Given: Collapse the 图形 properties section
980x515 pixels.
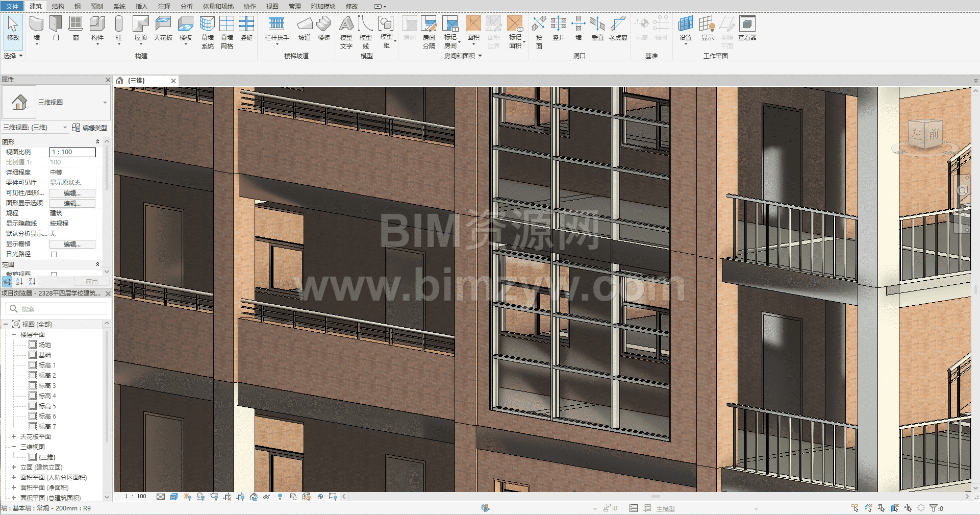Looking at the screenshot, I should [x=97, y=142].
